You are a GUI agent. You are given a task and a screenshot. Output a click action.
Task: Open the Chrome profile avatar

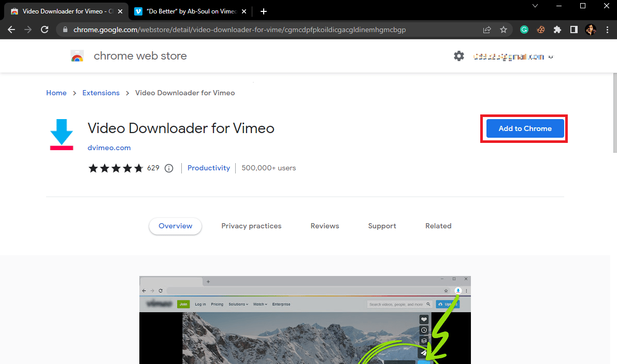click(590, 30)
